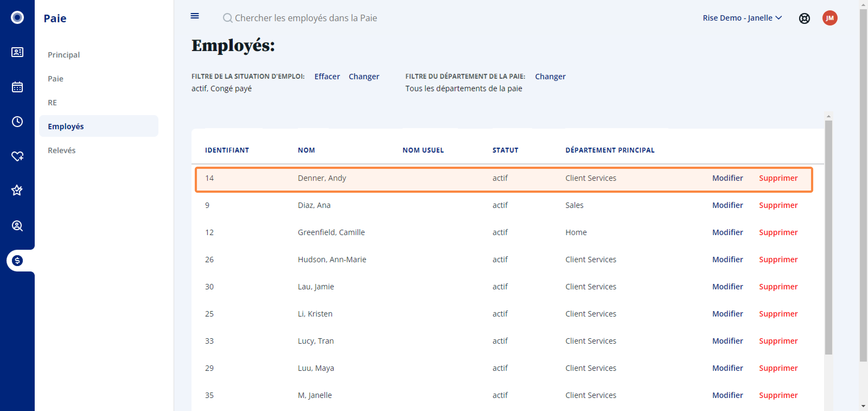Click Modifier for Luu, Maya

[727, 368]
